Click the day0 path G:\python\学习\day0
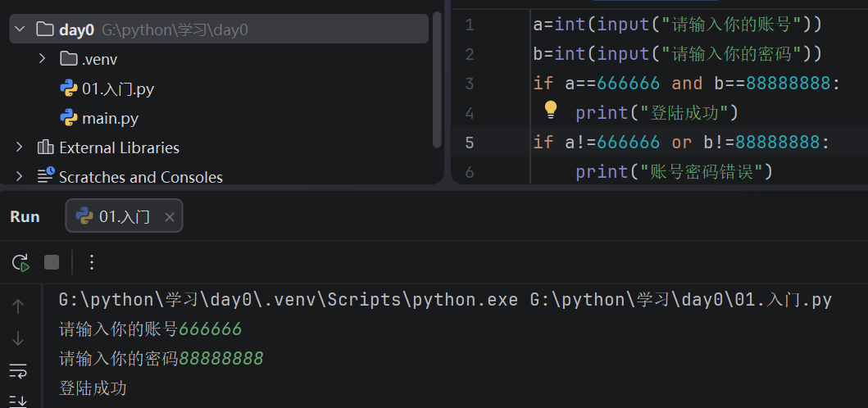Image resolution: width=868 pixels, height=408 pixels. (x=175, y=29)
